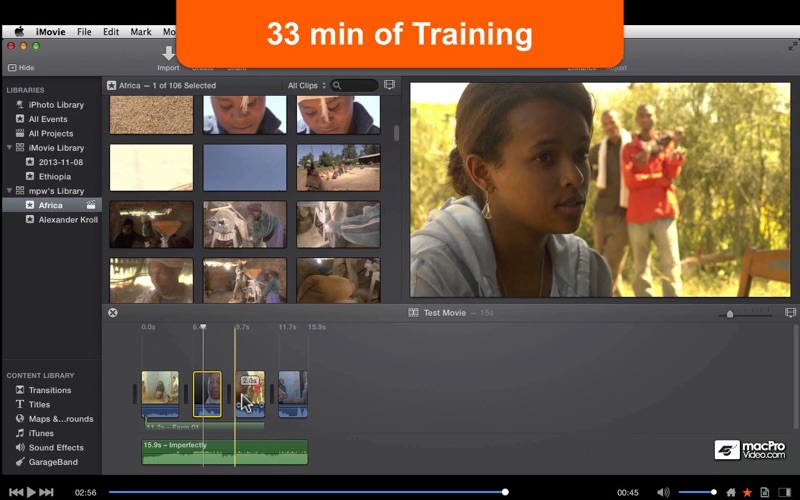This screenshot has height=500, width=800.
Task: Click the filmstrip appearance icon in the browser header
Action: [389, 85]
